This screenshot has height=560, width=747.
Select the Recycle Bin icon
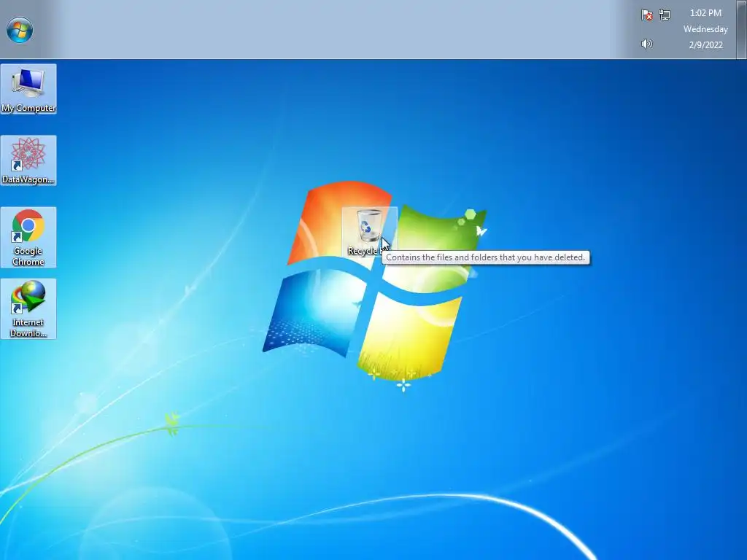coord(369,233)
